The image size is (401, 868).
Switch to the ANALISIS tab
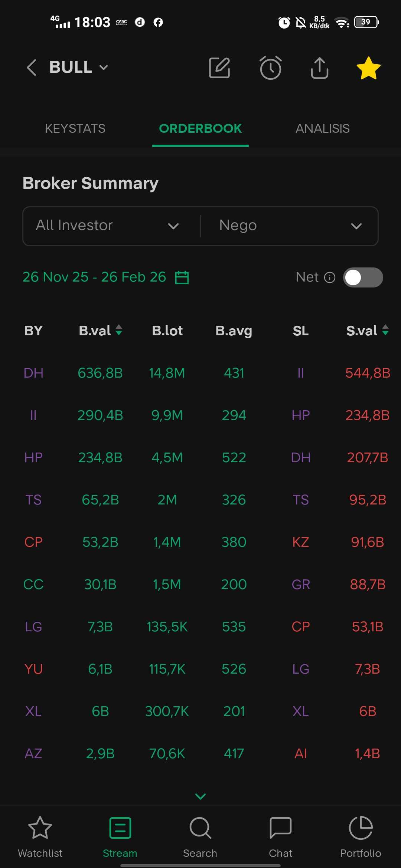tap(322, 129)
